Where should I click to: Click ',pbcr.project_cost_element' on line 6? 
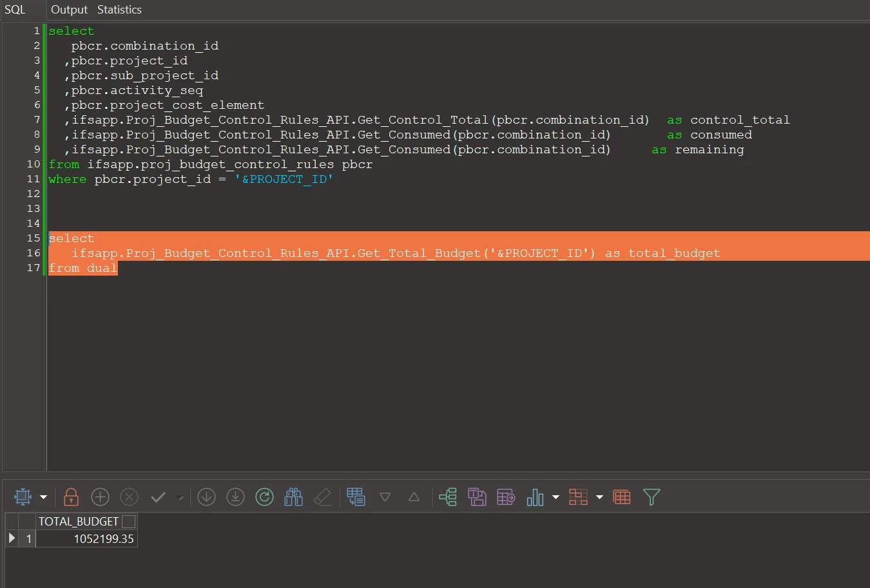(164, 105)
